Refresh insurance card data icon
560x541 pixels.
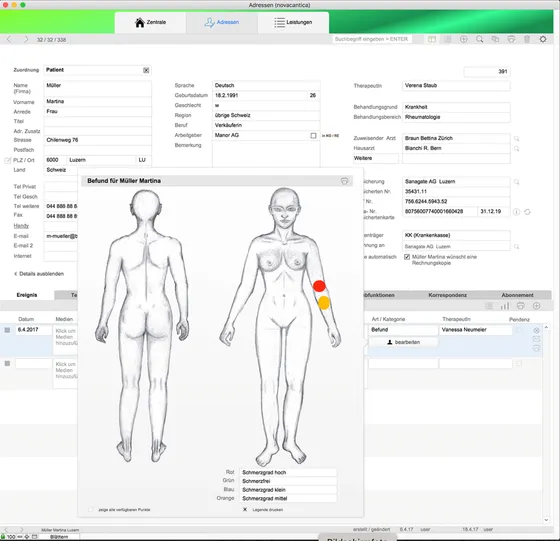(527, 212)
